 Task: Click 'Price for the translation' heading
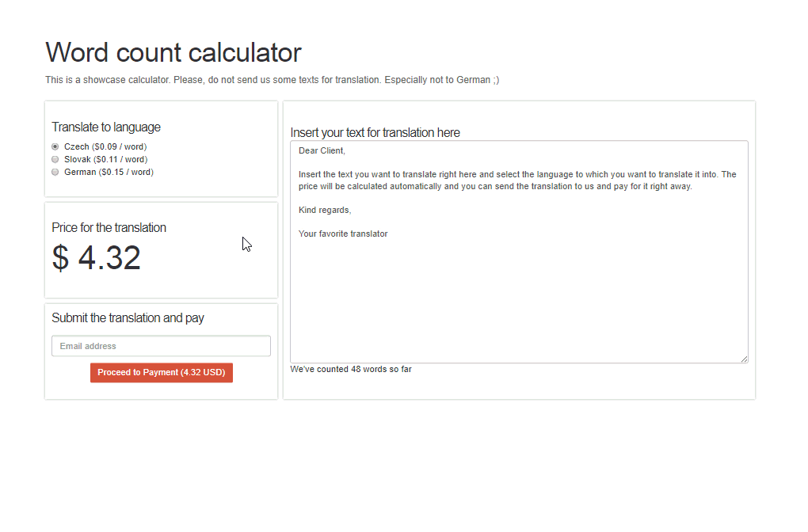[x=109, y=228]
